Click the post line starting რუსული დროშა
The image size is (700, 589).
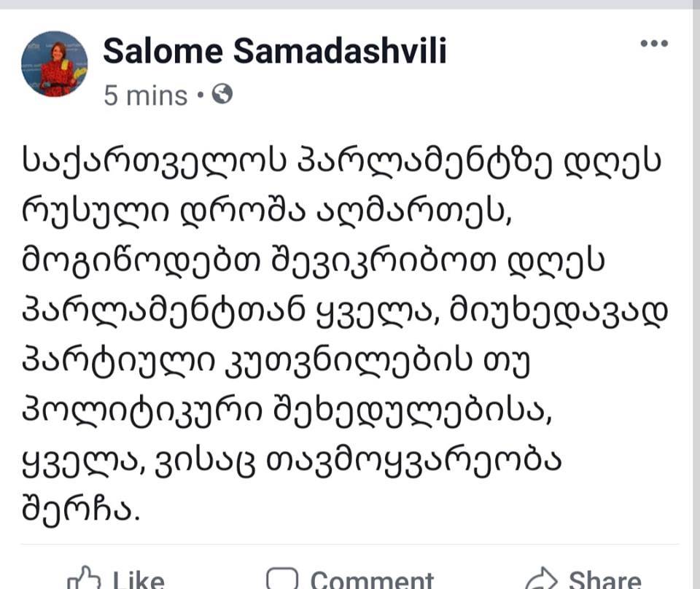point(267,212)
